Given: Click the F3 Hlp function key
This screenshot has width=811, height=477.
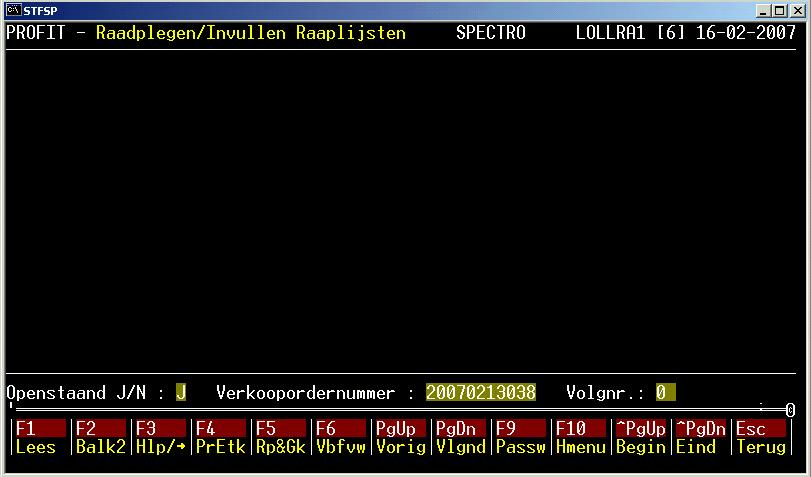Looking at the screenshot, I should tap(161, 438).
